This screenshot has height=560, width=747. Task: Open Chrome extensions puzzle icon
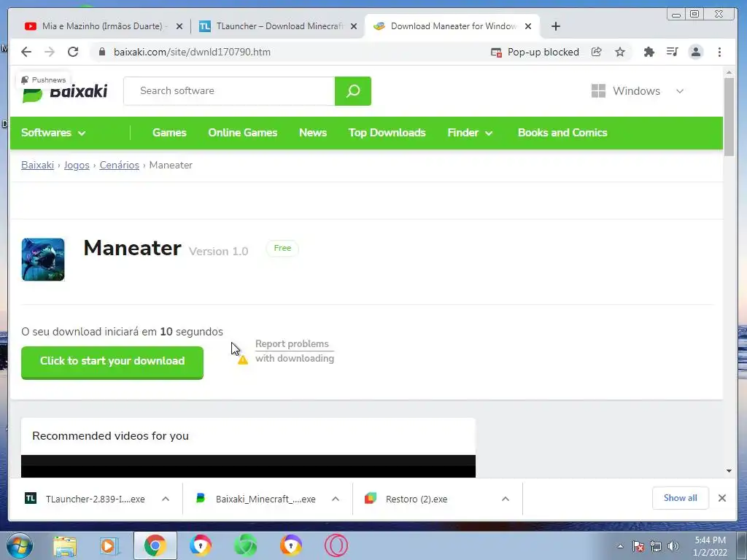[x=649, y=52]
